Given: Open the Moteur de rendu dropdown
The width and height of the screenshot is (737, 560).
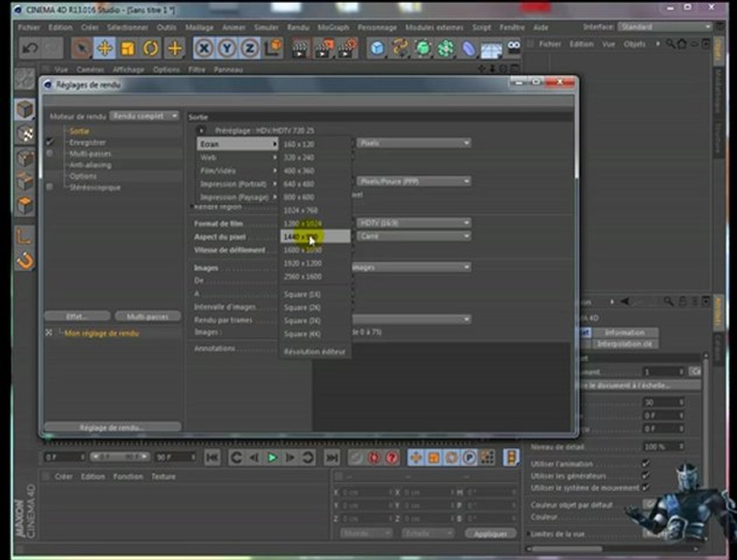Looking at the screenshot, I should tap(145, 116).
